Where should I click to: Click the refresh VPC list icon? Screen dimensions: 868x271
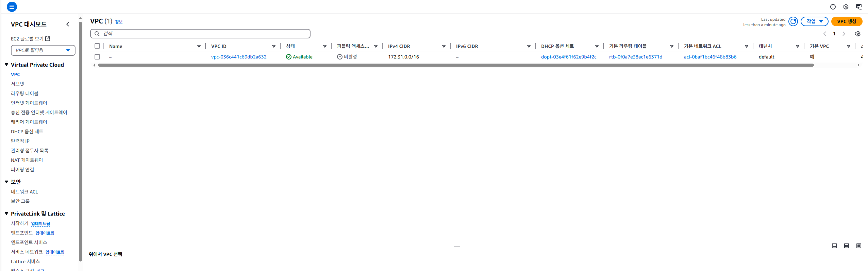(793, 21)
